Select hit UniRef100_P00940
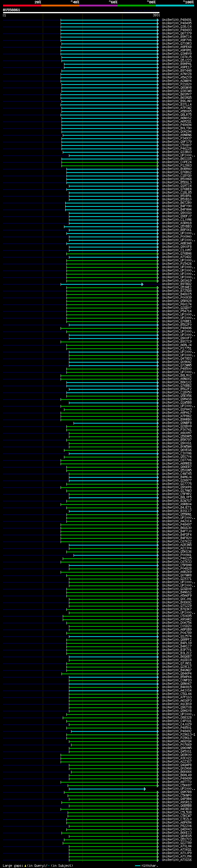197x868 pixels. point(176,236)
